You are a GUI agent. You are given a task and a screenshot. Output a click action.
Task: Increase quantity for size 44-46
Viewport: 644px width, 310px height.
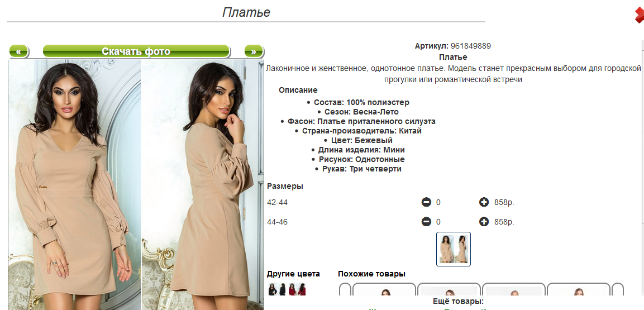(x=484, y=222)
